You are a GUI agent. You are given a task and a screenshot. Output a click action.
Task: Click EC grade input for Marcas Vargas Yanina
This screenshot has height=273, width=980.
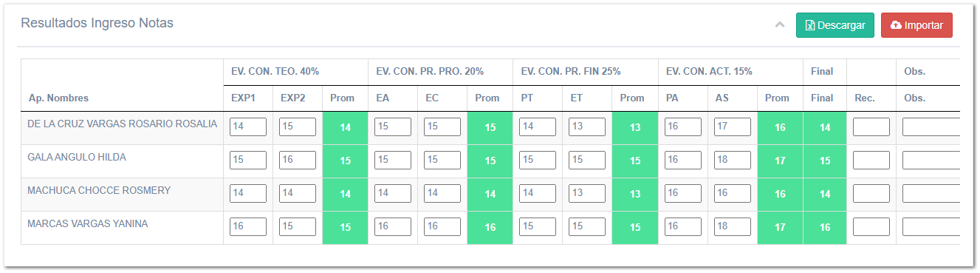(x=442, y=227)
